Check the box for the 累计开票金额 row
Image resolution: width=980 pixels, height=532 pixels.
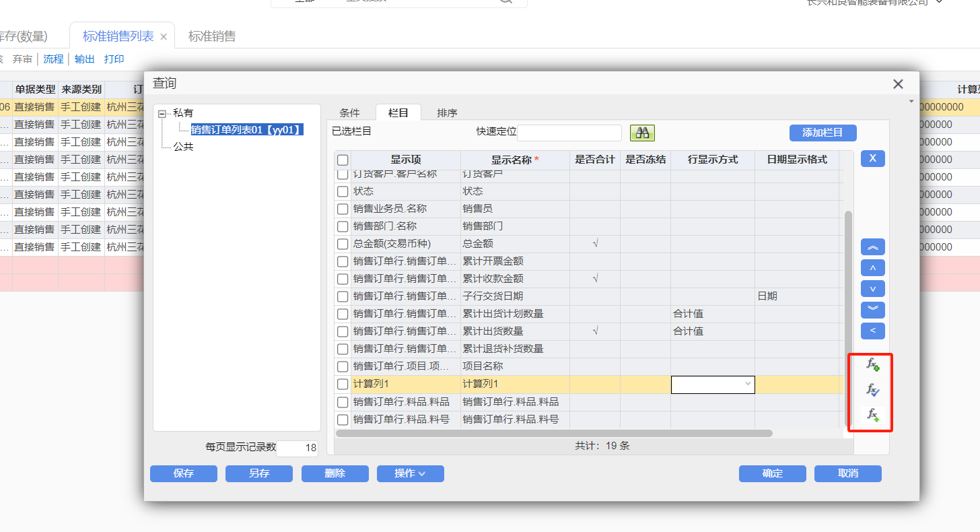343,261
